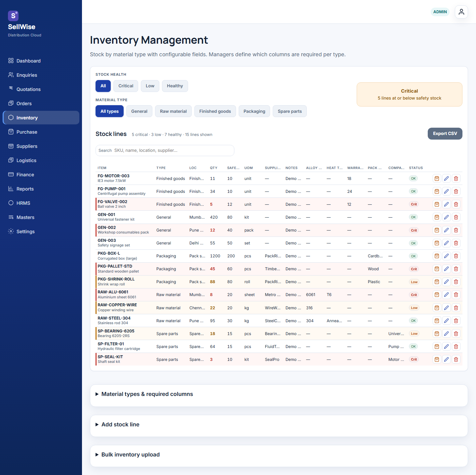The image size is (476, 475).
Task: Delete the SP-SEAL-KIT row
Action: coord(456,359)
